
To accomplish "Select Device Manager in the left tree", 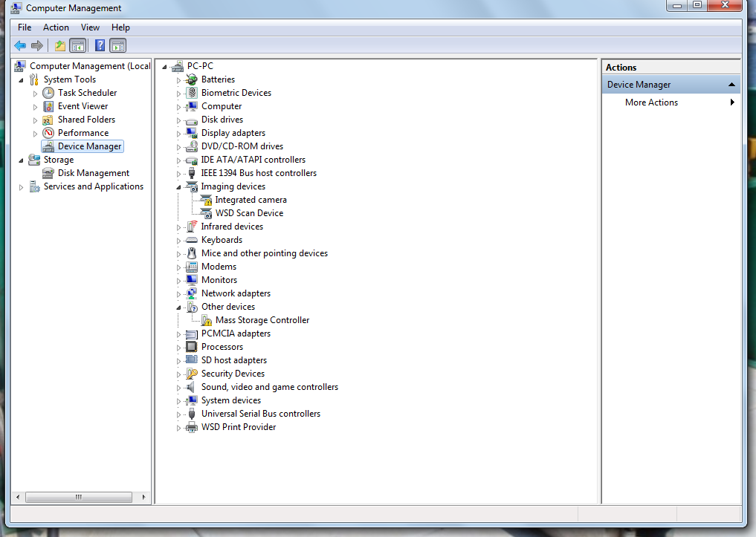I will coord(90,146).
